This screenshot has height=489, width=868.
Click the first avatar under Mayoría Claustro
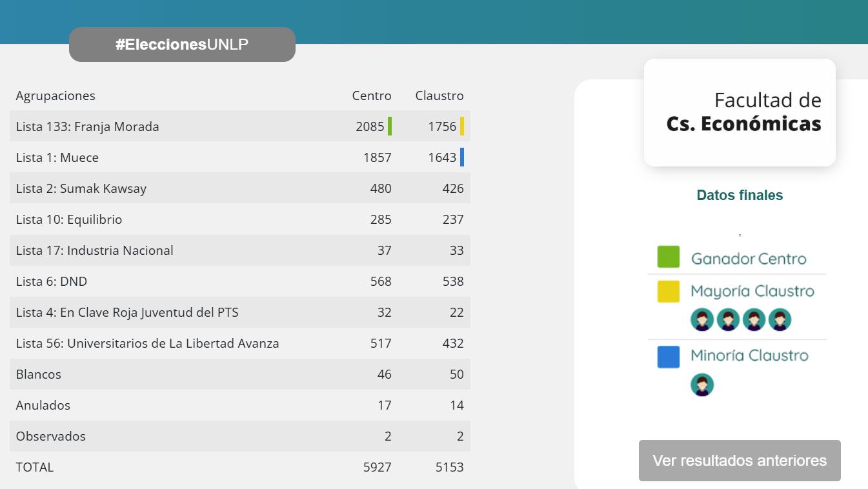702,319
